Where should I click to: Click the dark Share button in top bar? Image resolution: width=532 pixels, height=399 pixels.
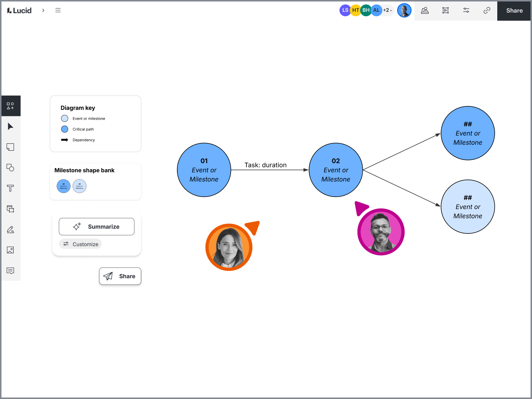(x=514, y=10)
